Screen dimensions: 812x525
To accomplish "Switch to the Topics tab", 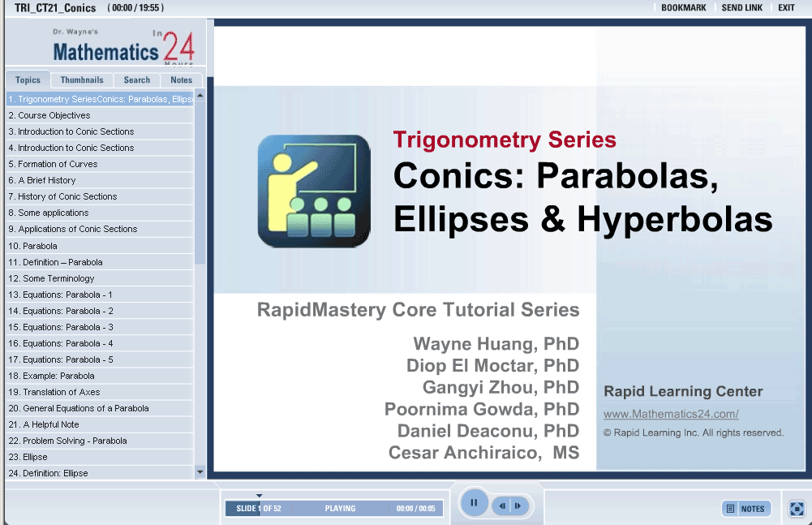I will coord(28,80).
